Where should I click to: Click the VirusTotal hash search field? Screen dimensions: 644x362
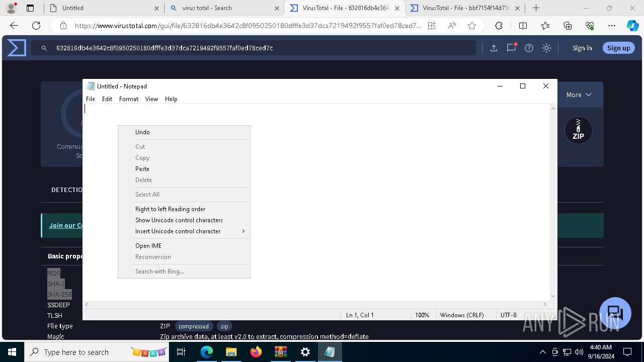(253, 48)
